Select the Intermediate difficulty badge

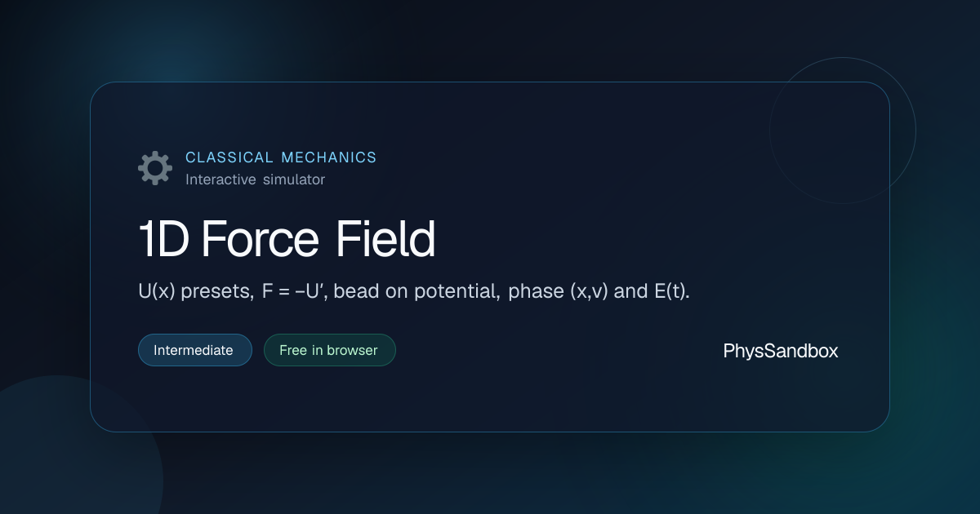pos(195,350)
